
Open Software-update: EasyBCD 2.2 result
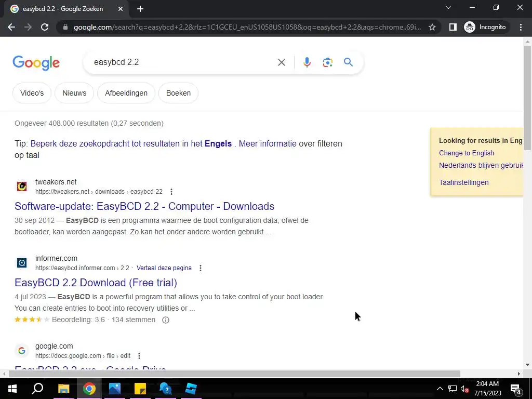coord(144,206)
